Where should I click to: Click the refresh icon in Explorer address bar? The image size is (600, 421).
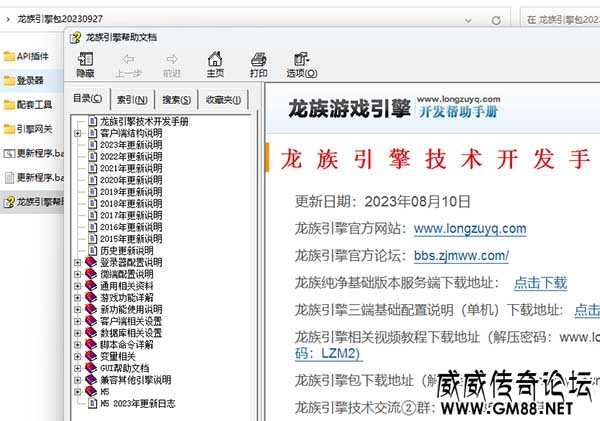click(496, 20)
